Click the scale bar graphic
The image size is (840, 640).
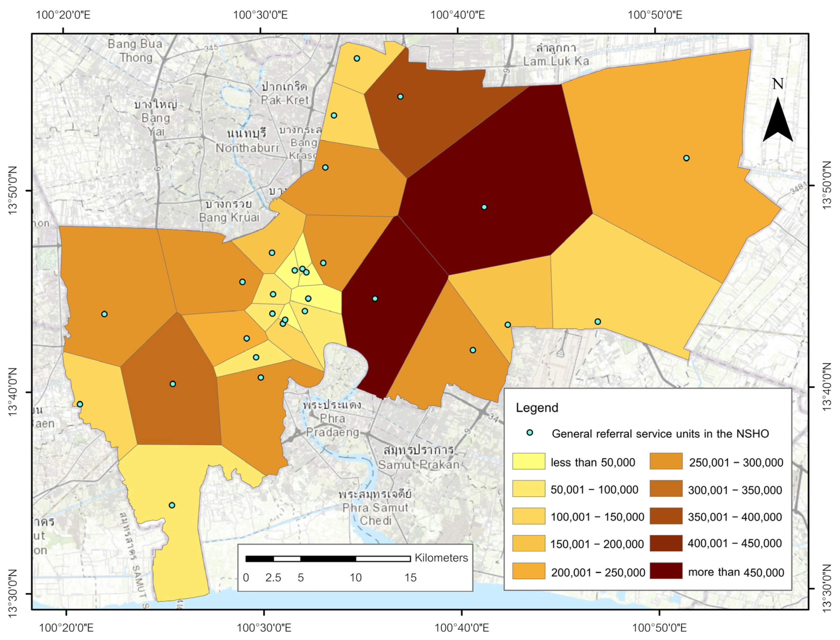click(x=328, y=559)
